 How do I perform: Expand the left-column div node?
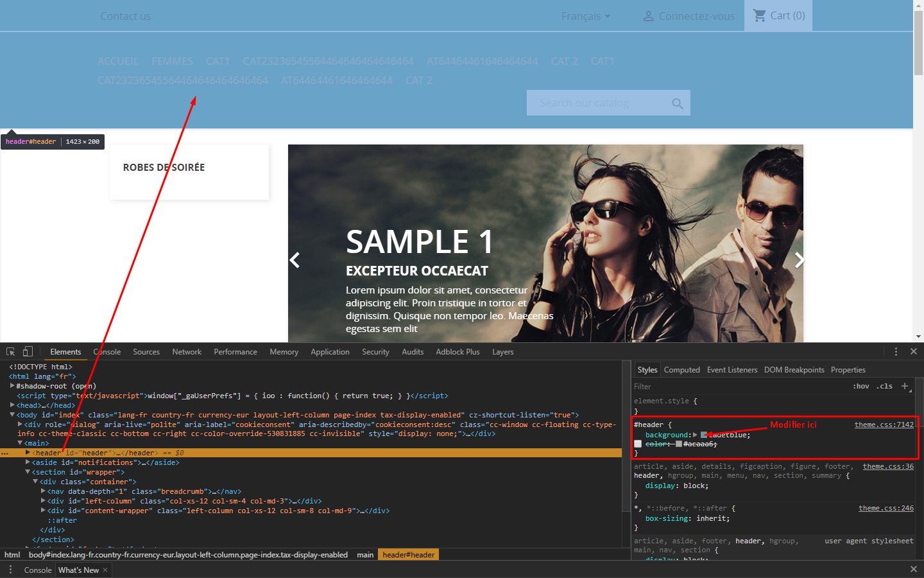click(43, 501)
